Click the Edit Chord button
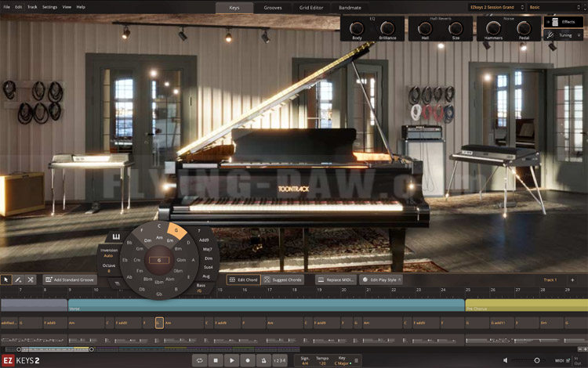Screen dimensions: 588x368 click(x=243, y=280)
